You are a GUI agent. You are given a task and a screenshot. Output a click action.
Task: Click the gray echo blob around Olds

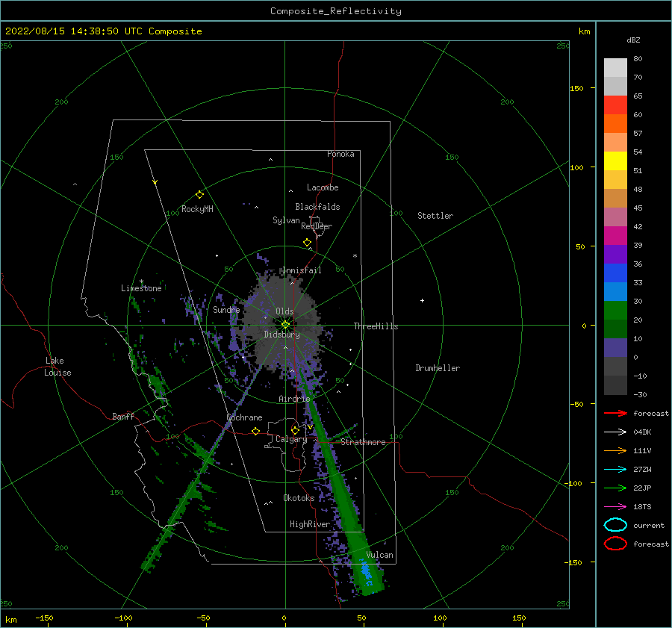click(x=283, y=322)
